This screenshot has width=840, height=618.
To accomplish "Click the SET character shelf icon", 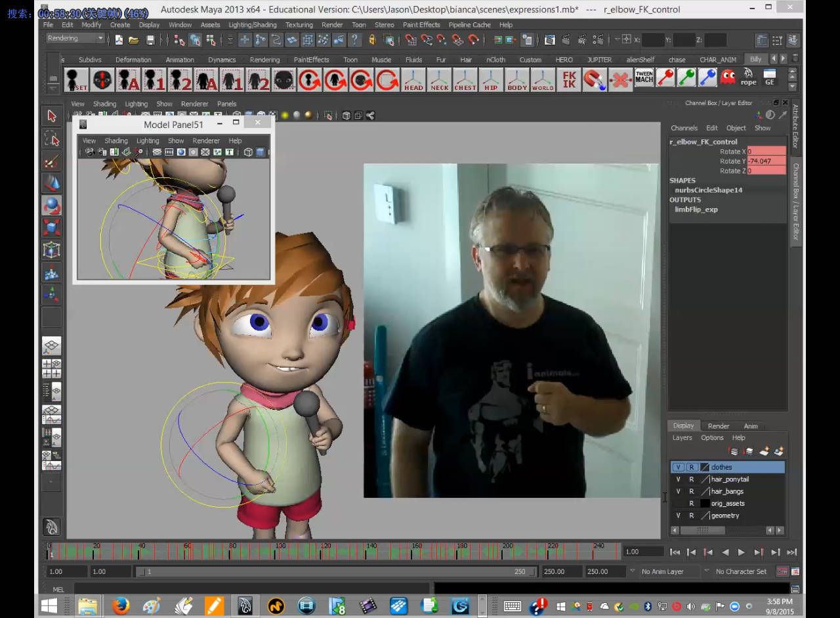I will click(x=76, y=80).
